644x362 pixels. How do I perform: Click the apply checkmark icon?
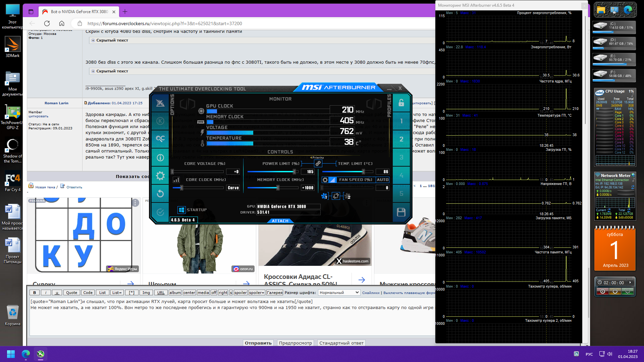pyautogui.click(x=160, y=212)
